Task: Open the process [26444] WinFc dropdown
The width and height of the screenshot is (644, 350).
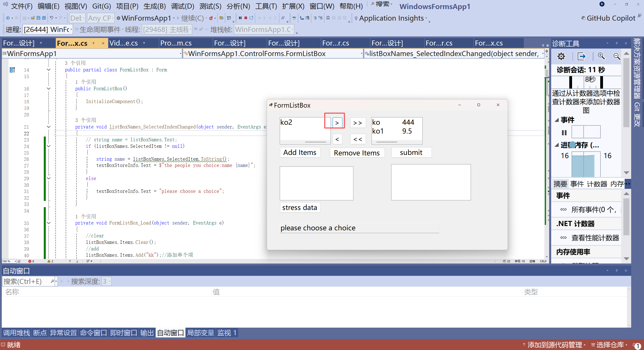Action: 71,30
